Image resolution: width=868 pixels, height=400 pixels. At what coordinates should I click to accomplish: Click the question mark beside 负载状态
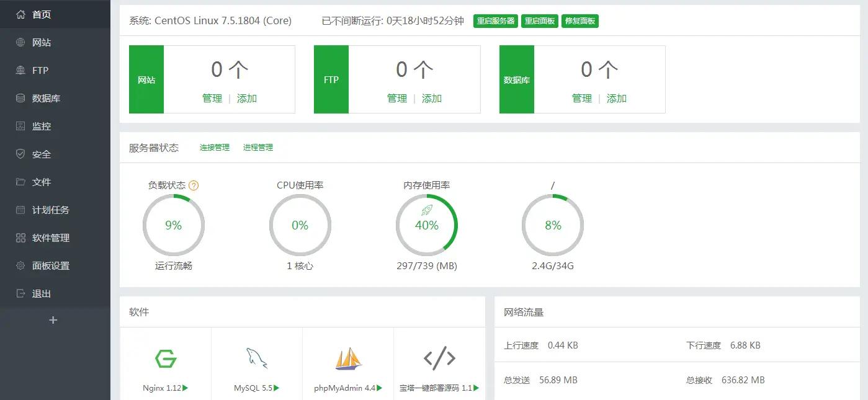(x=194, y=185)
